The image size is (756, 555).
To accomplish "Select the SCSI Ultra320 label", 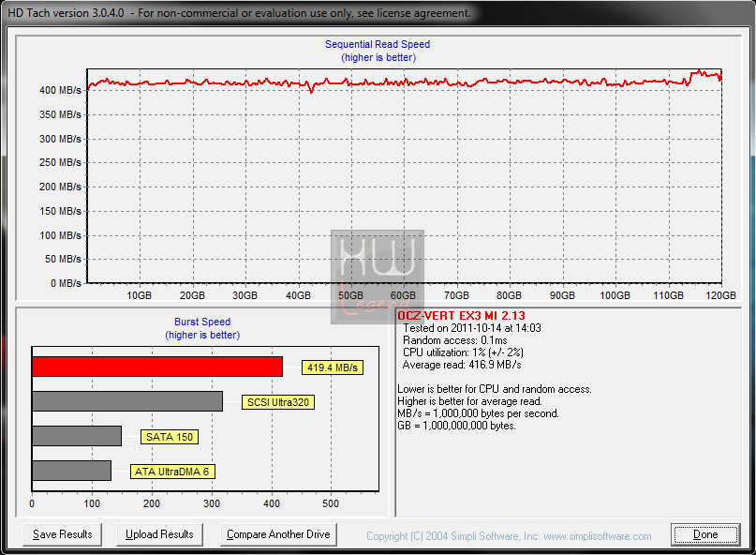I will pos(278,402).
